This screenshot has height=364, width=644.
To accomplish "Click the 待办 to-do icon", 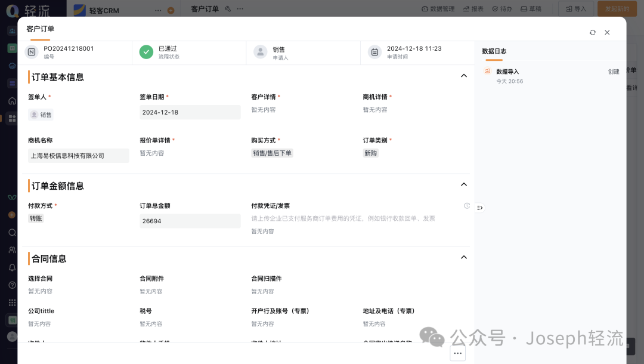I will (501, 9).
